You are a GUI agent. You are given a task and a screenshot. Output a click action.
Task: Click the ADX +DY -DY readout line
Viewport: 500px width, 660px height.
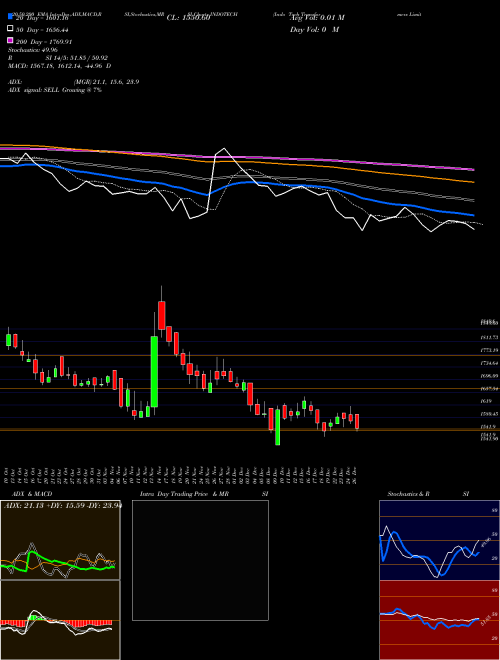pyautogui.click(x=63, y=505)
